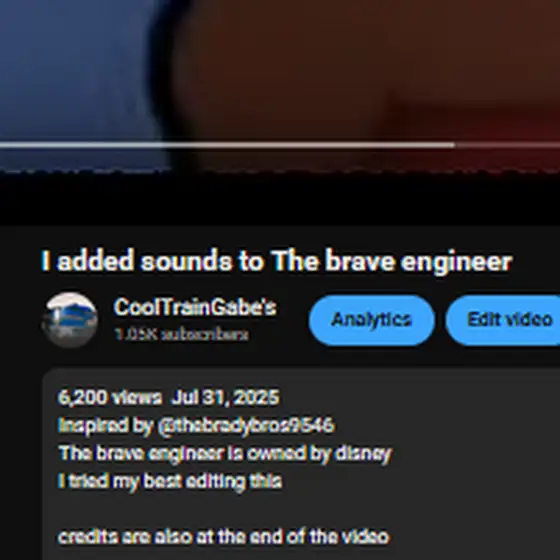
Task: Click the current playback position on the progress bar
Action: [454, 145]
